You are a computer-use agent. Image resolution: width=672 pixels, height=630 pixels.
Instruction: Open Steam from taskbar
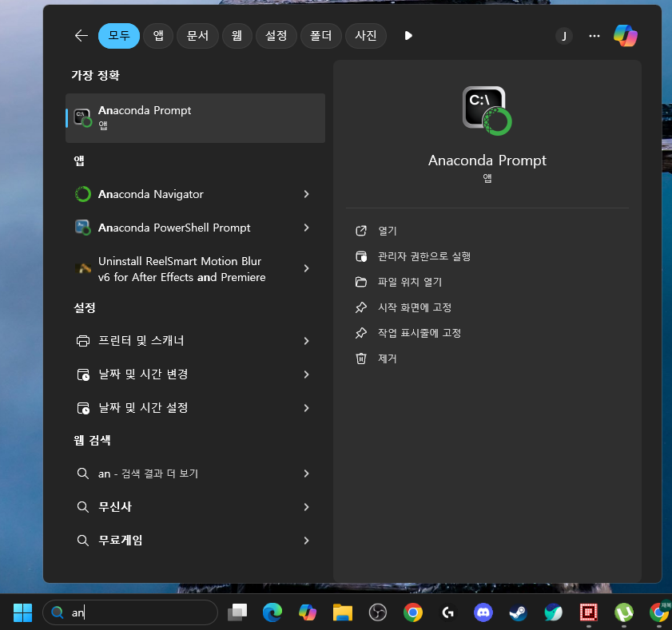(519, 612)
